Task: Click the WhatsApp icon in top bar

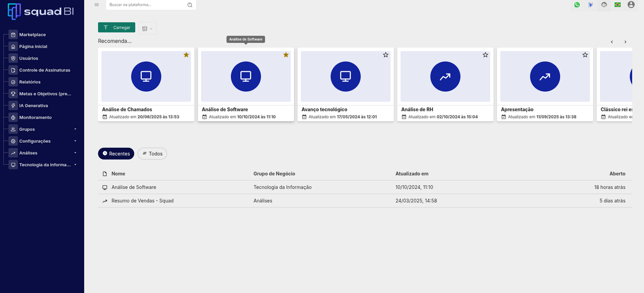Action: pos(577,5)
